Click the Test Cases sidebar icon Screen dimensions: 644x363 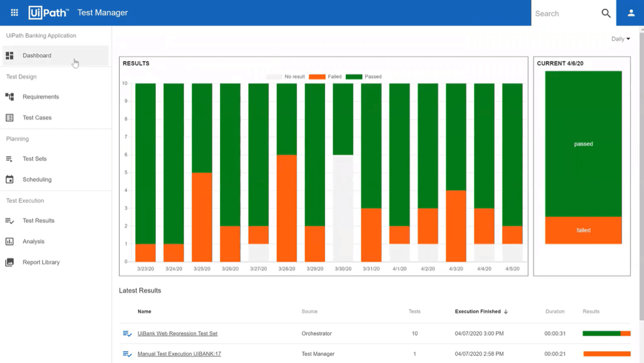point(9,118)
